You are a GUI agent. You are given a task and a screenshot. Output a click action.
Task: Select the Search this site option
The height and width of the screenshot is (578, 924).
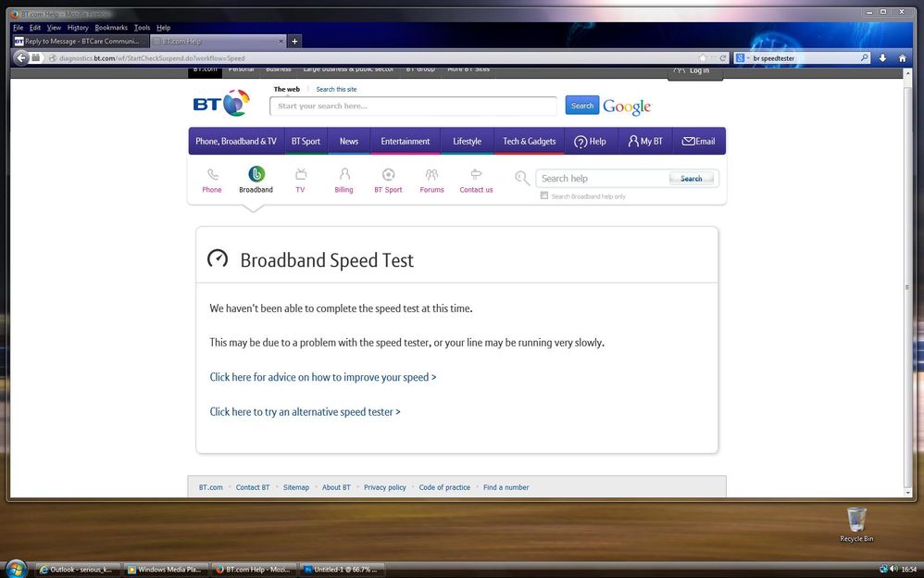pyautogui.click(x=336, y=89)
